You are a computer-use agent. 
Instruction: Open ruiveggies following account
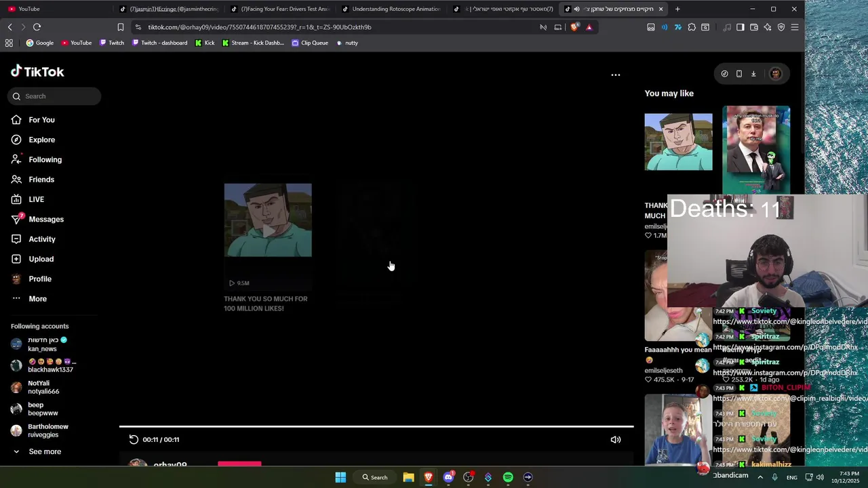click(x=39, y=430)
